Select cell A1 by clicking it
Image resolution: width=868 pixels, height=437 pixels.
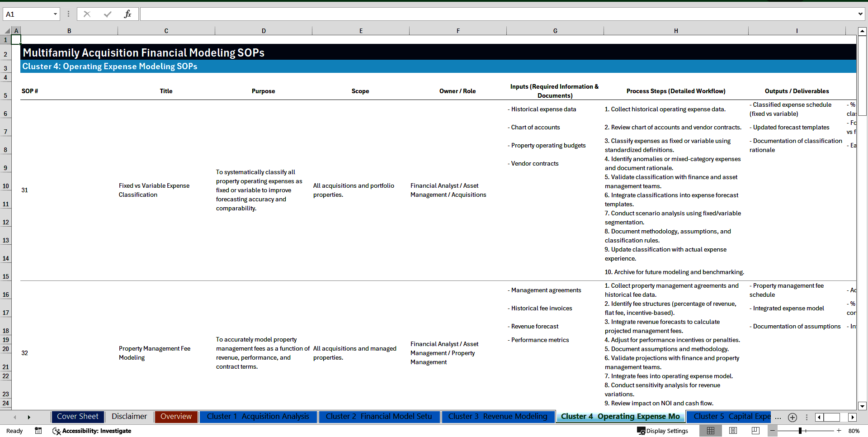pyautogui.click(x=16, y=40)
